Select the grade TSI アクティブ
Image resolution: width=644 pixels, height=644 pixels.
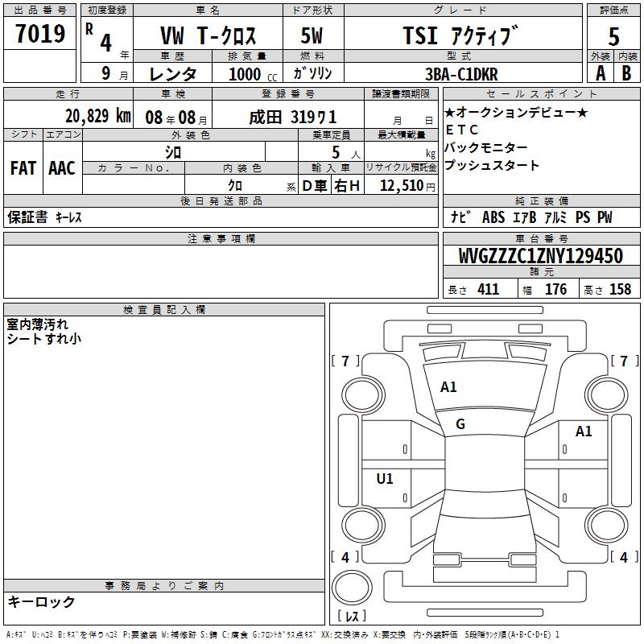pyautogui.click(x=460, y=35)
